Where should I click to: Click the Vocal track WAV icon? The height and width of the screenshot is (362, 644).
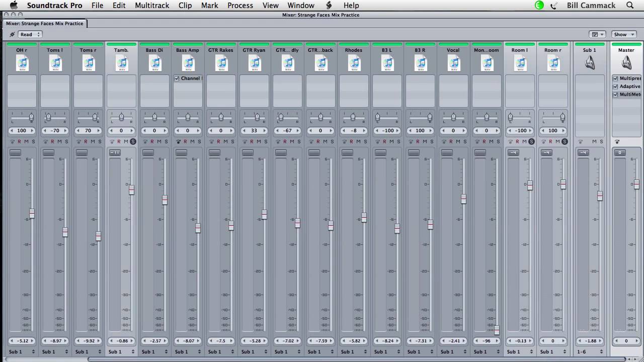point(454,63)
